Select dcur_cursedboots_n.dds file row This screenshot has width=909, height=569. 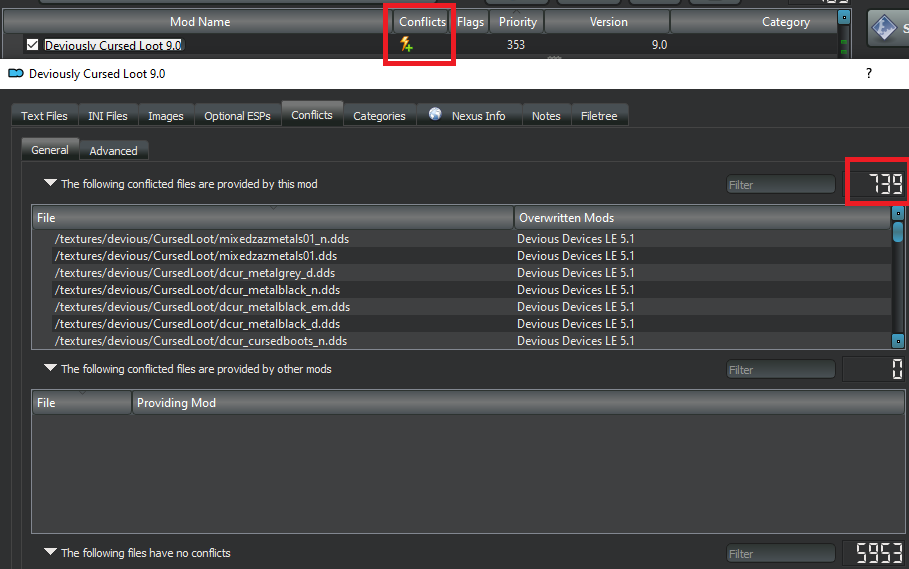201,341
